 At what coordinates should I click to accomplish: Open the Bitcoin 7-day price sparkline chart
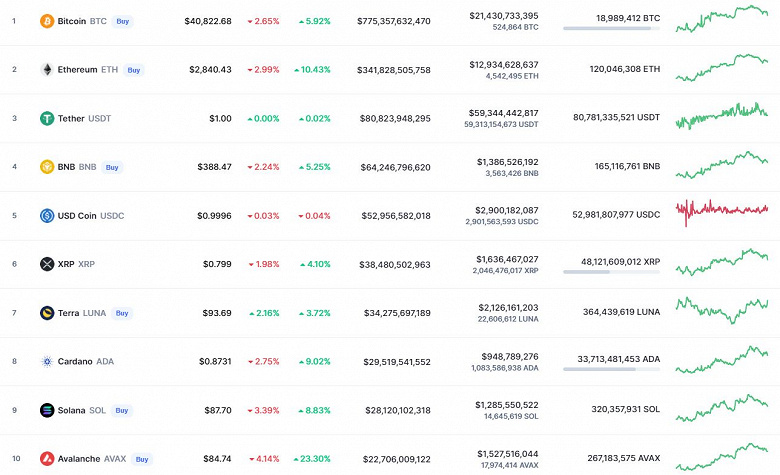point(722,19)
